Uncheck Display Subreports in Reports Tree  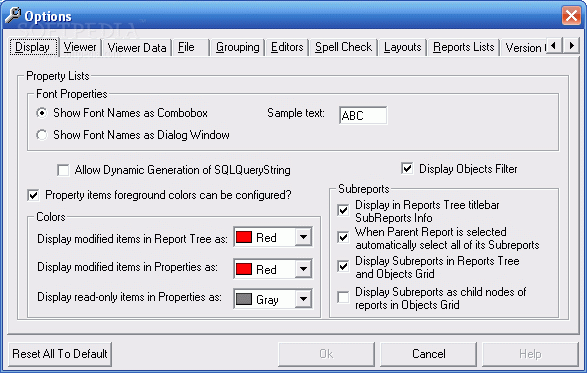click(x=343, y=267)
